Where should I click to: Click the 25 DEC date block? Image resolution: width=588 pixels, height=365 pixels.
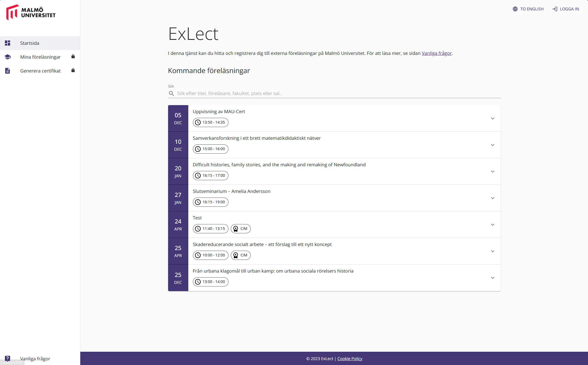tap(178, 278)
